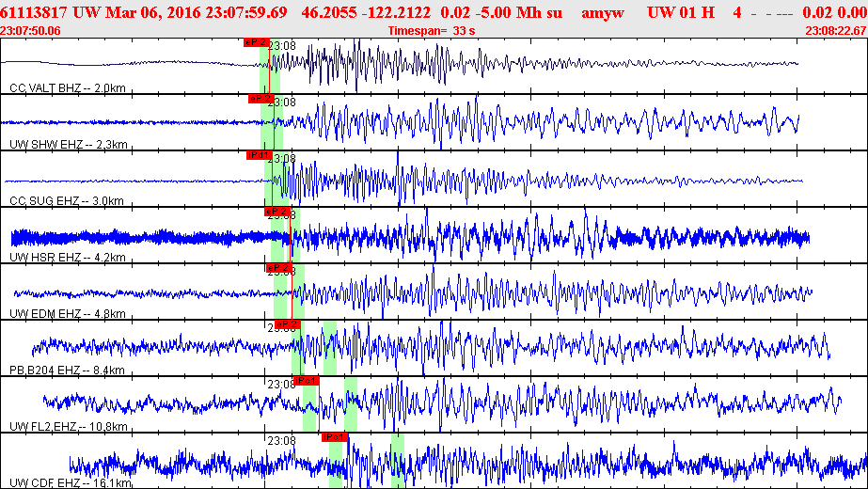This screenshot has width=868, height=489.
Task: Select the UW.HSR EHZ station label
Action: coord(66,258)
